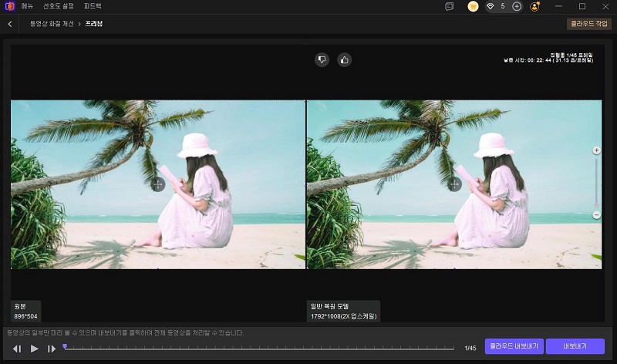Open the shopping cart icon
The width and height of the screenshot is (617, 364).
473,6
